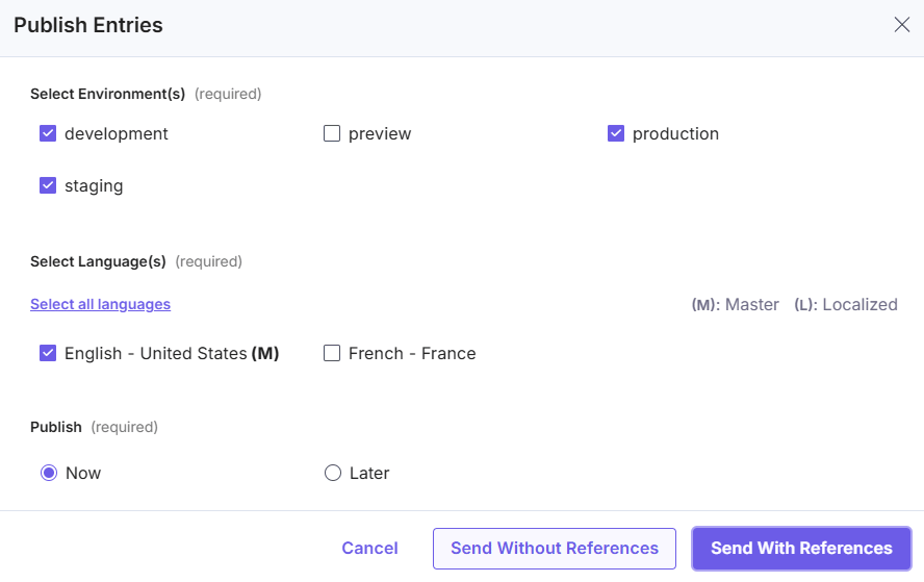
Task: Close the Publish Entries dialog
Action: point(902,25)
